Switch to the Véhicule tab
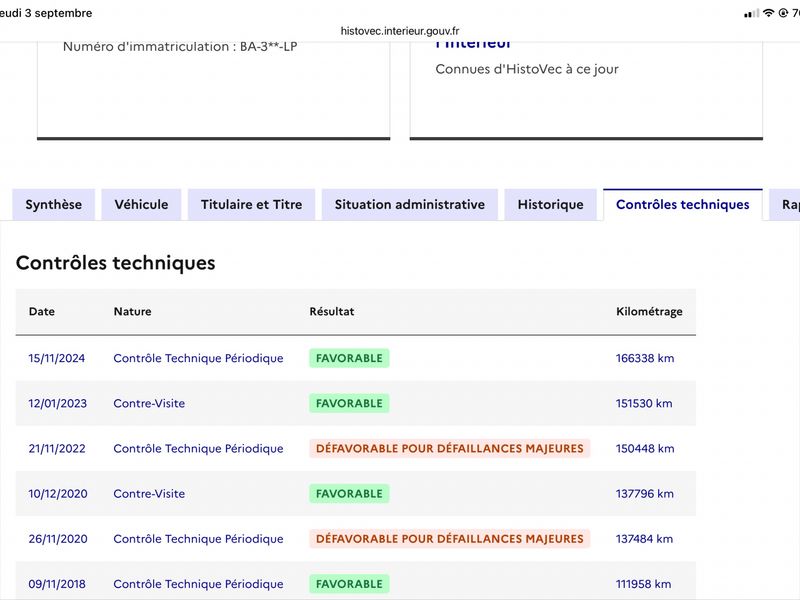 [141, 205]
